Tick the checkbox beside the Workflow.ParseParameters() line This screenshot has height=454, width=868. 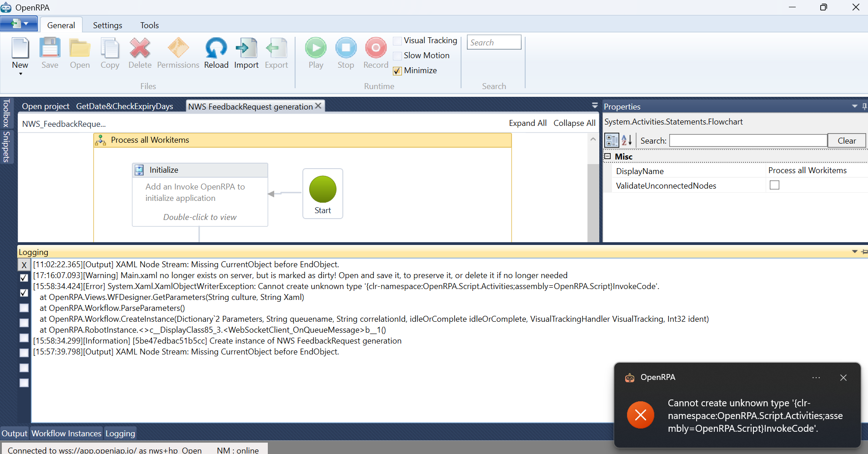point(24,308)
